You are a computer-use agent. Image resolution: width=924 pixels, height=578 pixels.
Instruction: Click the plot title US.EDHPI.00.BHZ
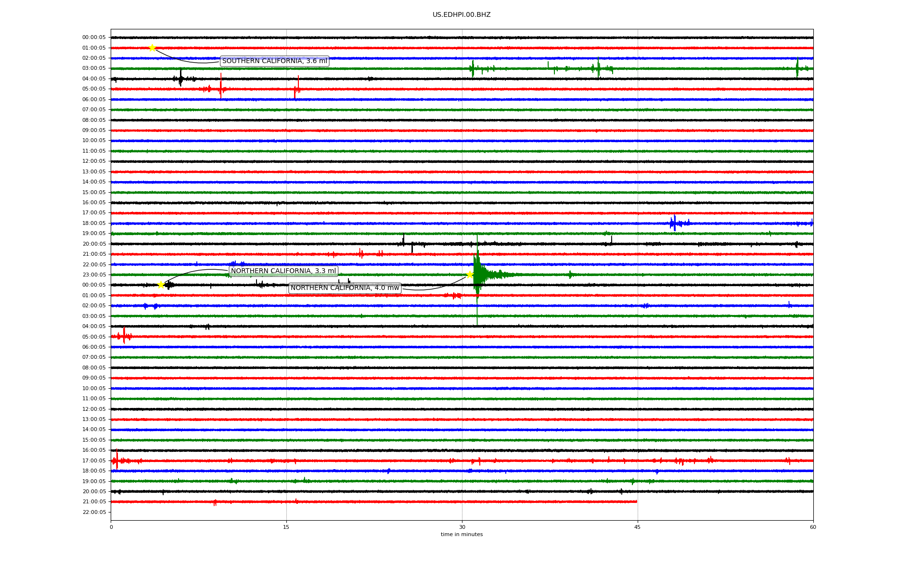point(462,15)
